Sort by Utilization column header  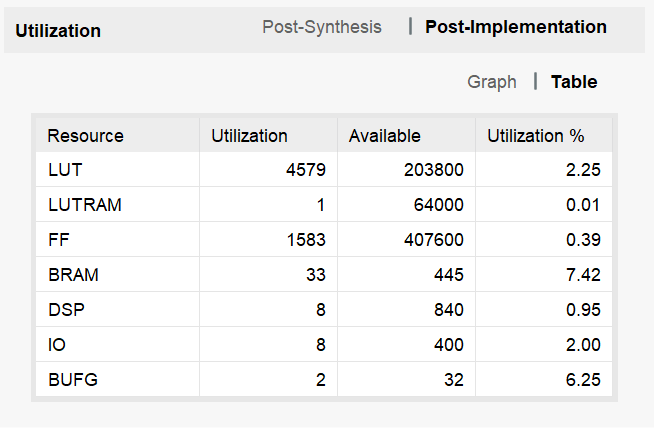click(x=269, y=135)
